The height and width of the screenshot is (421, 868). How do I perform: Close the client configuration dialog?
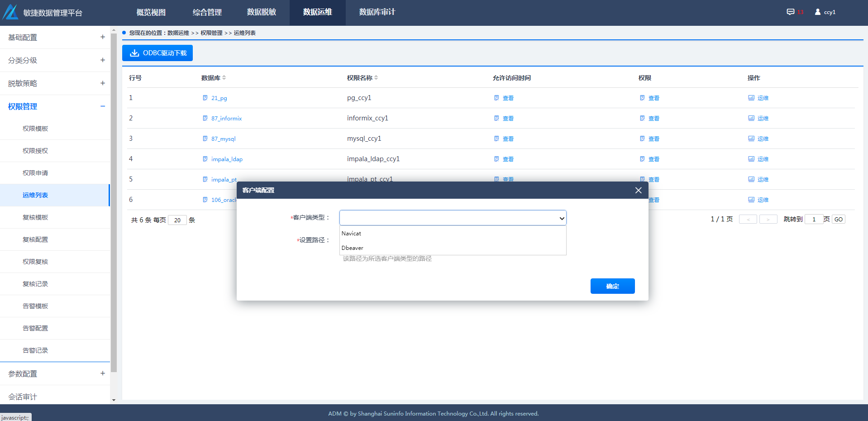point(638,191)
